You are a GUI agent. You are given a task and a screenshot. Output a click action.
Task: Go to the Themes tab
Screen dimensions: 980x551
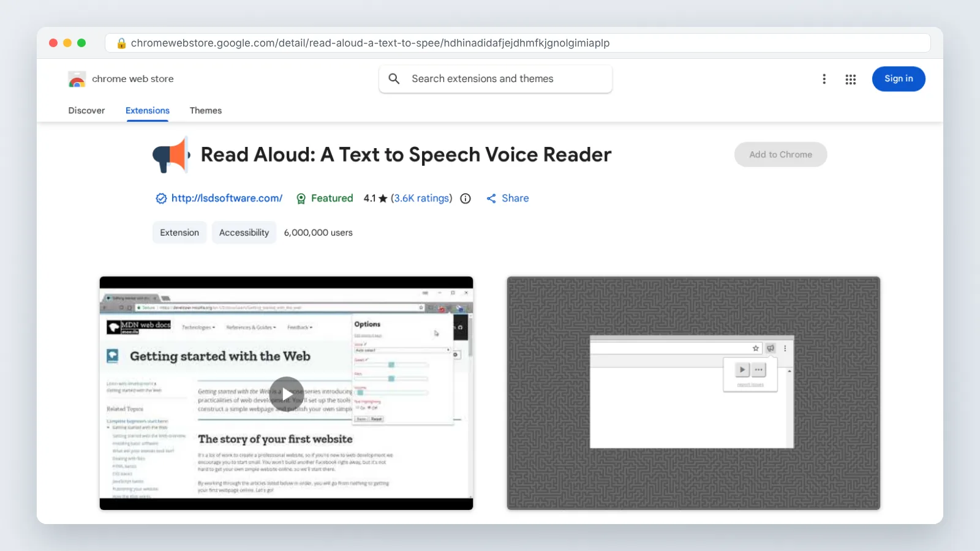[x=206, y=111]
